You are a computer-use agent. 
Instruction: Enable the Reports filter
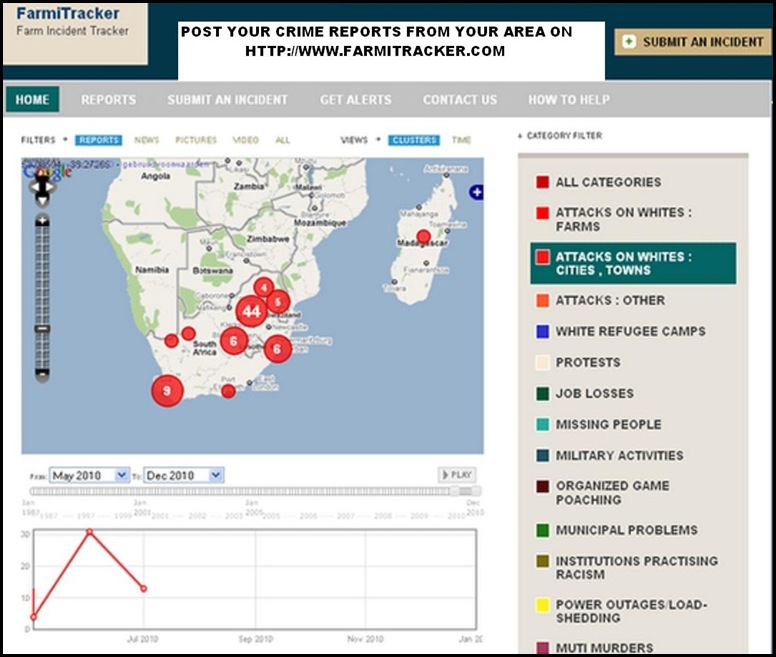[98, 140]
